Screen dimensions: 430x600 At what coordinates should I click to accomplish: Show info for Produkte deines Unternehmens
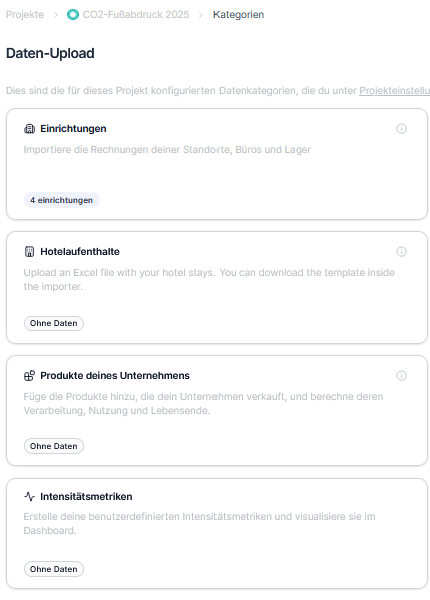[x=401, y=376]
